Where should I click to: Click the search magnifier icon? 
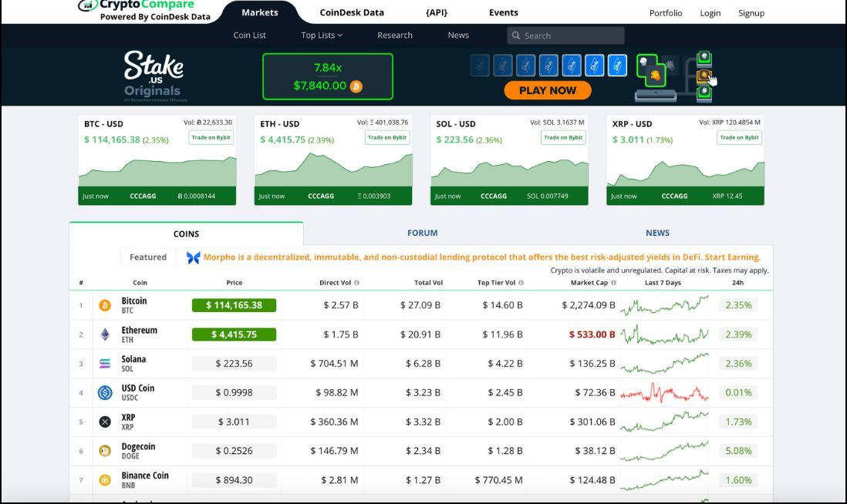coord(516,35)
